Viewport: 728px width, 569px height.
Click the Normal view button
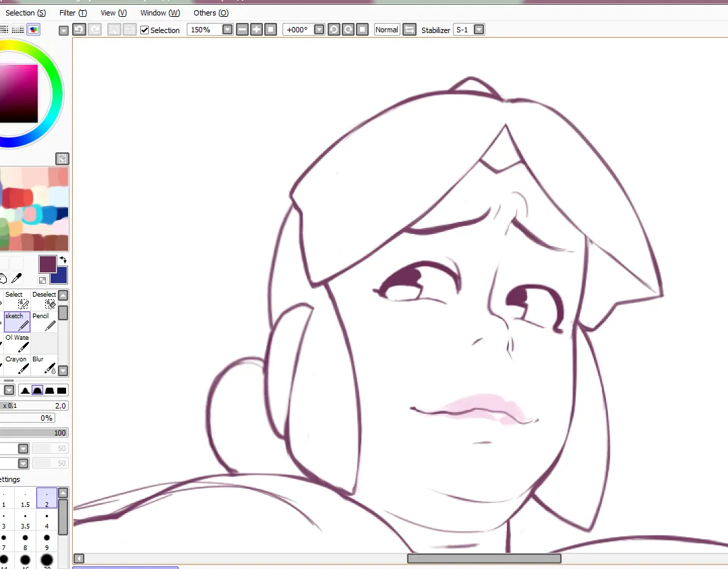coord(387,30)
